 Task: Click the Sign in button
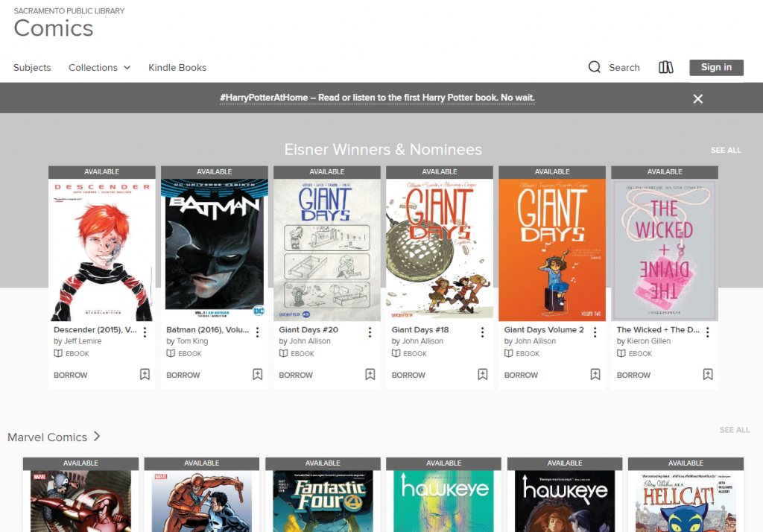pyautogui.click(x=716, y=68)
